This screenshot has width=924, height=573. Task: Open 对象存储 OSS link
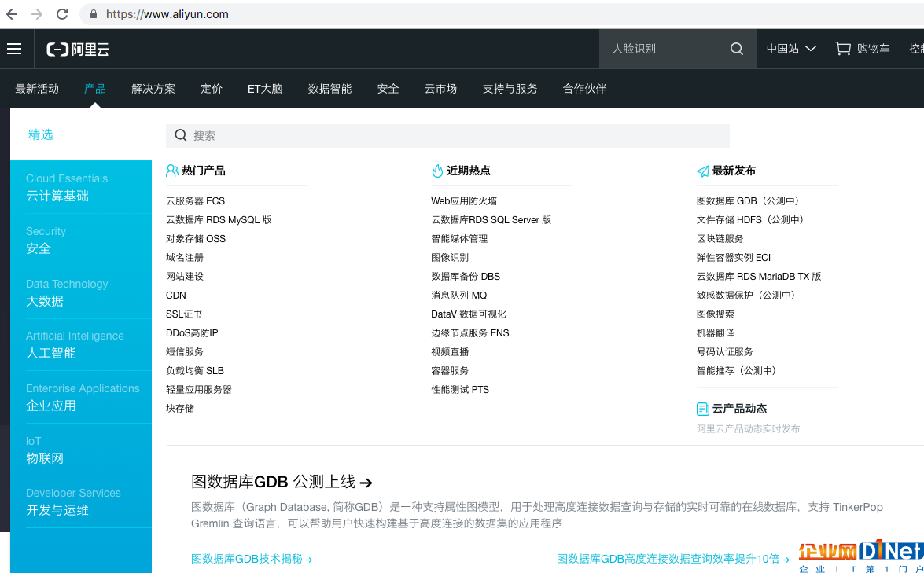196,238
